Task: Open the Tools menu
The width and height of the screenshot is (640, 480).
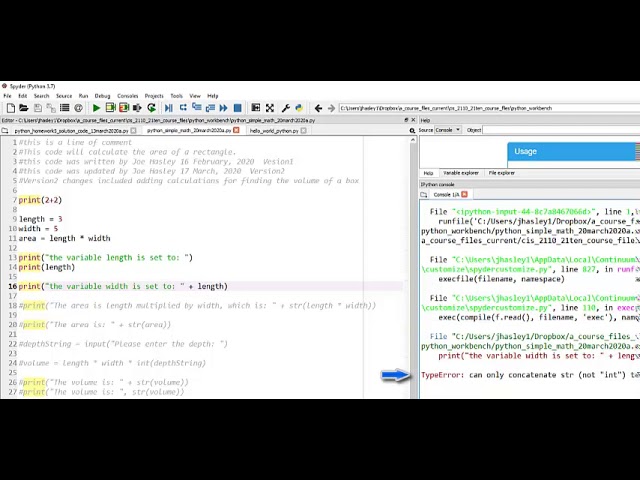Action: (176, 96)
